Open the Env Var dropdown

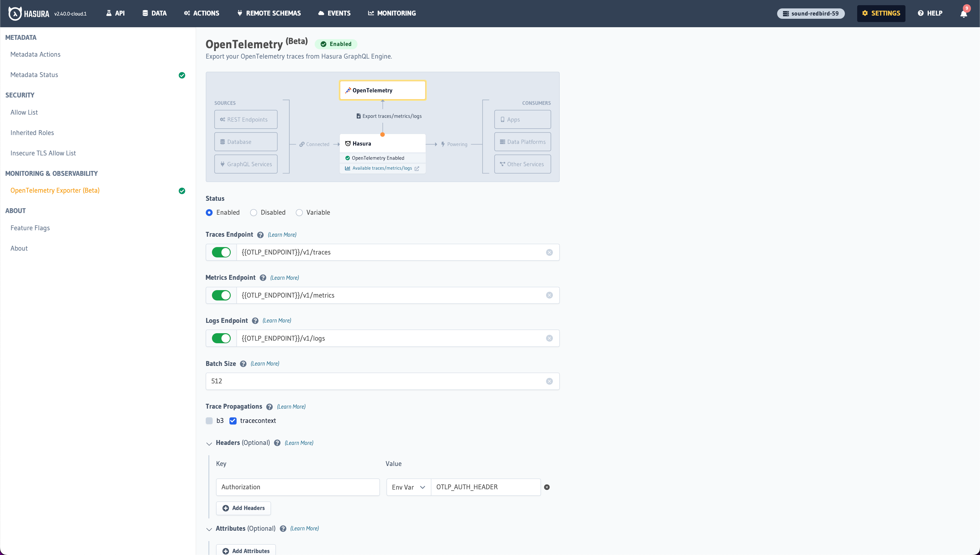click(x=408, y=487)
